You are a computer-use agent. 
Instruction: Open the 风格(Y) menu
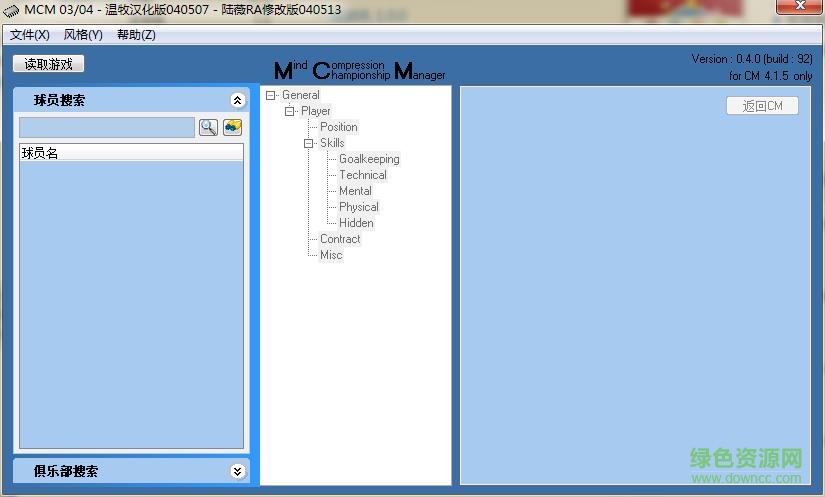pos(83,35)
